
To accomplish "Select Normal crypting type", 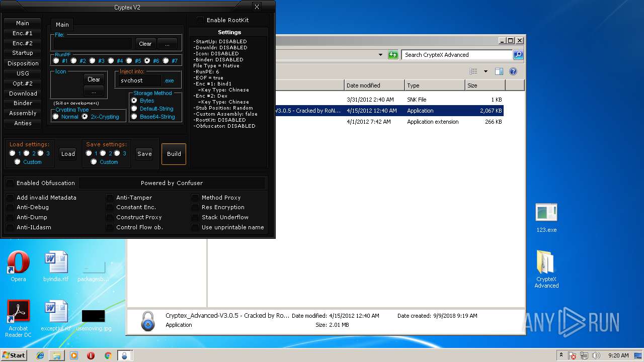I will click(55, 117).
